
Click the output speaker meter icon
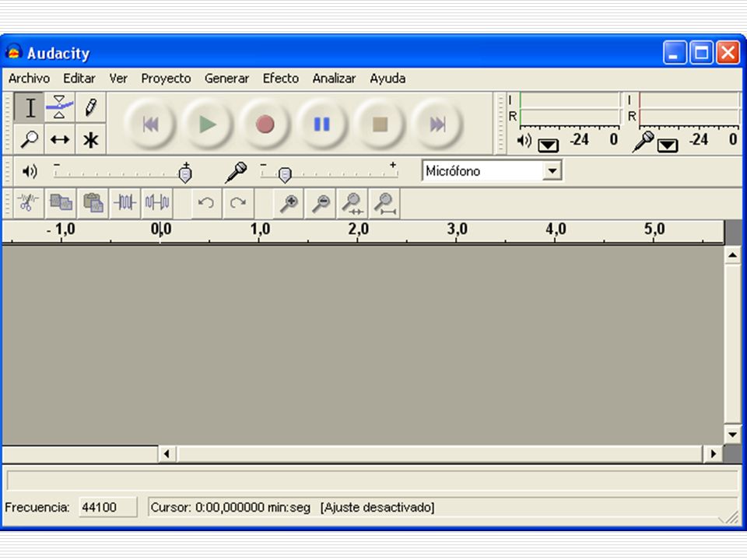tap(524, 141)
